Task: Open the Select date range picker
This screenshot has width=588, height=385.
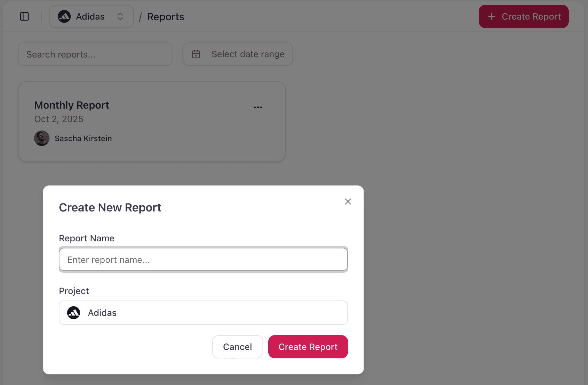Action: click(x=238, y=54)
